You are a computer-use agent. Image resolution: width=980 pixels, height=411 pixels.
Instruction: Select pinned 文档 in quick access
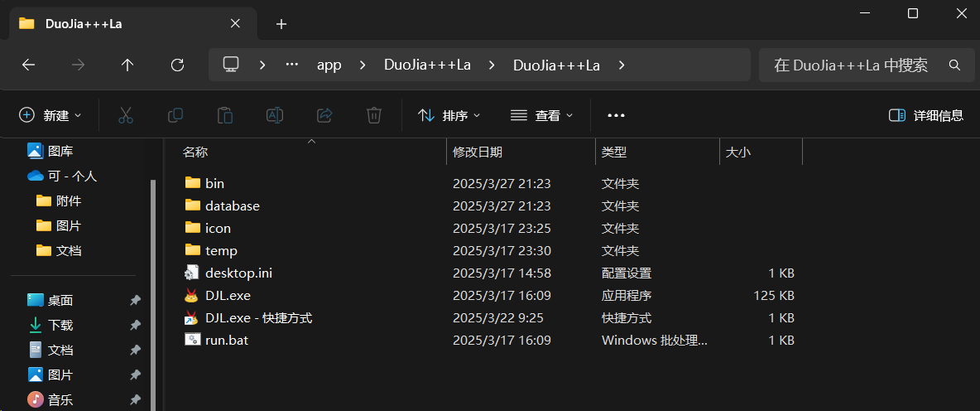tap(60, 351)
